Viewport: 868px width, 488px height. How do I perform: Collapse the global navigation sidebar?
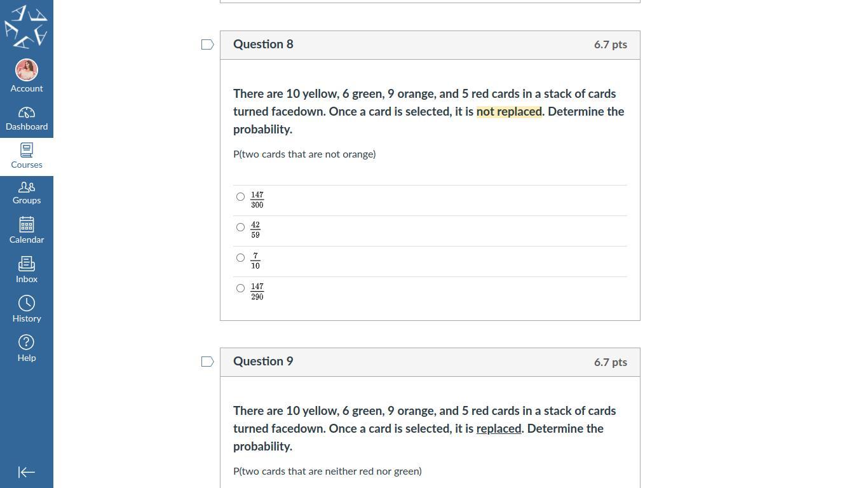(x=27, y=472)
